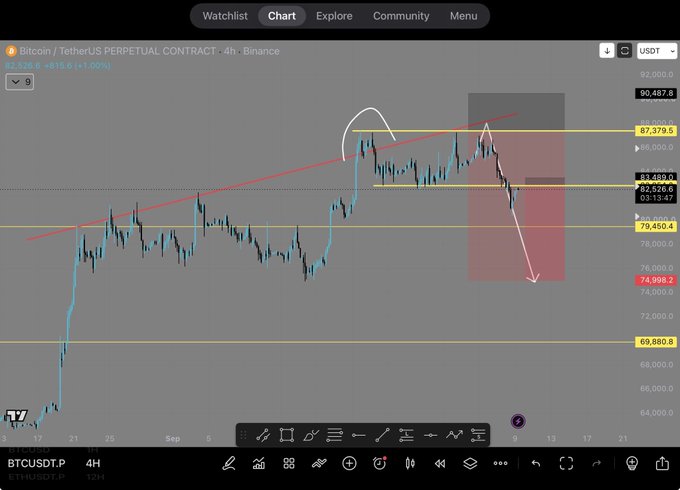Toggle the auto-fit price scale button
680x490 pixels.
pyautogui.click(x=624, y=51)
